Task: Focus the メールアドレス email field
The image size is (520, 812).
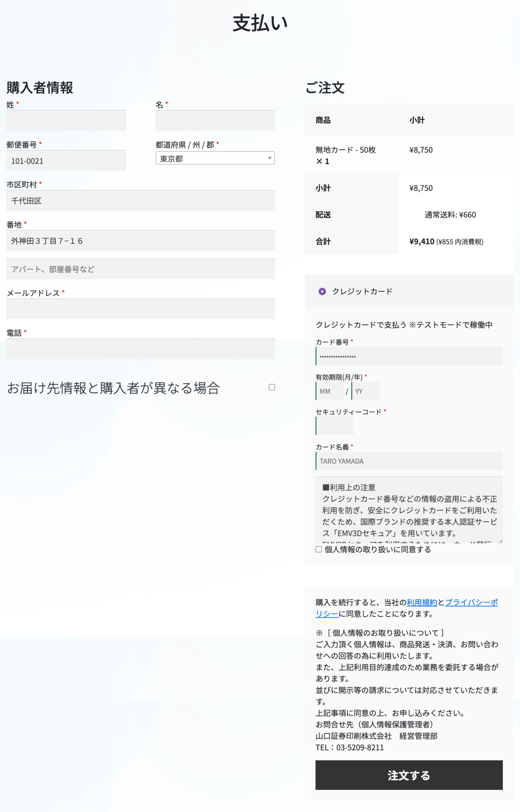Action: coord(141,309)
